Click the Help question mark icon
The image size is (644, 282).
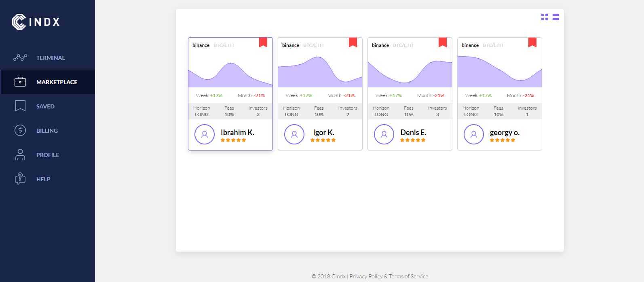point(20,179)
